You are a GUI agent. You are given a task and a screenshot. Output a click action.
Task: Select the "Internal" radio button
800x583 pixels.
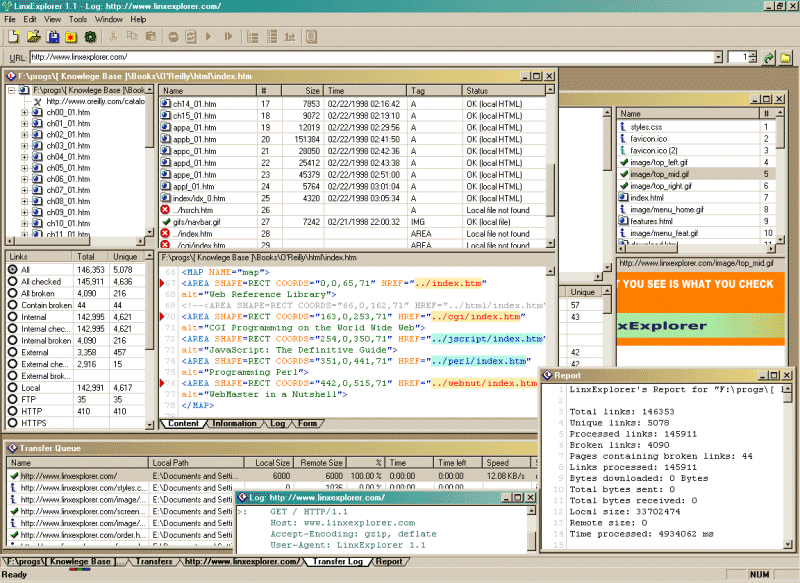tap(13, 317)
